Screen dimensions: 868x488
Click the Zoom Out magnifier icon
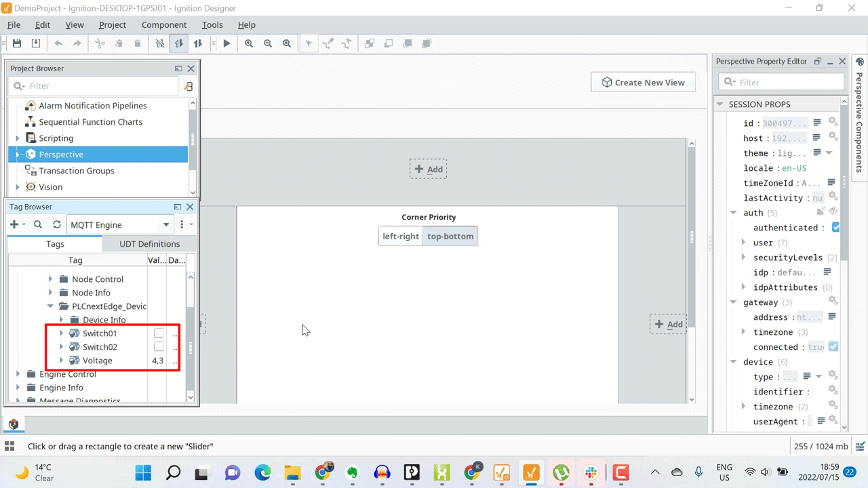[x=268, y=43]
